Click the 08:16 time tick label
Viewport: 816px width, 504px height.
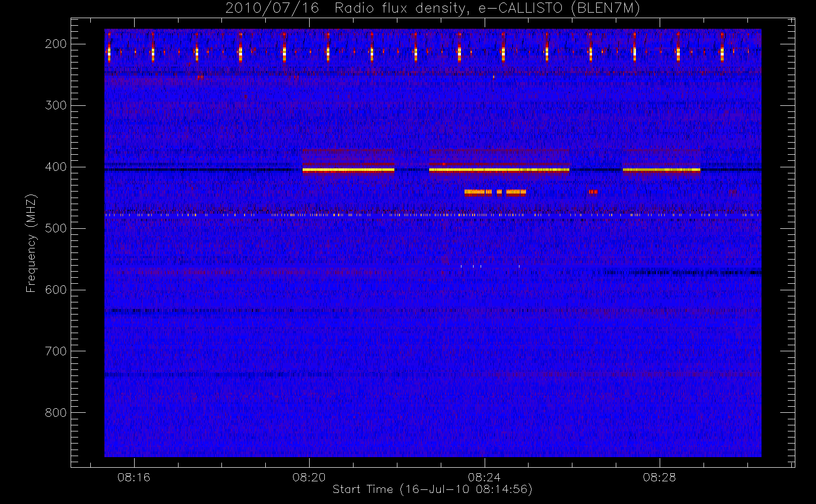click(x=134, y=477)
